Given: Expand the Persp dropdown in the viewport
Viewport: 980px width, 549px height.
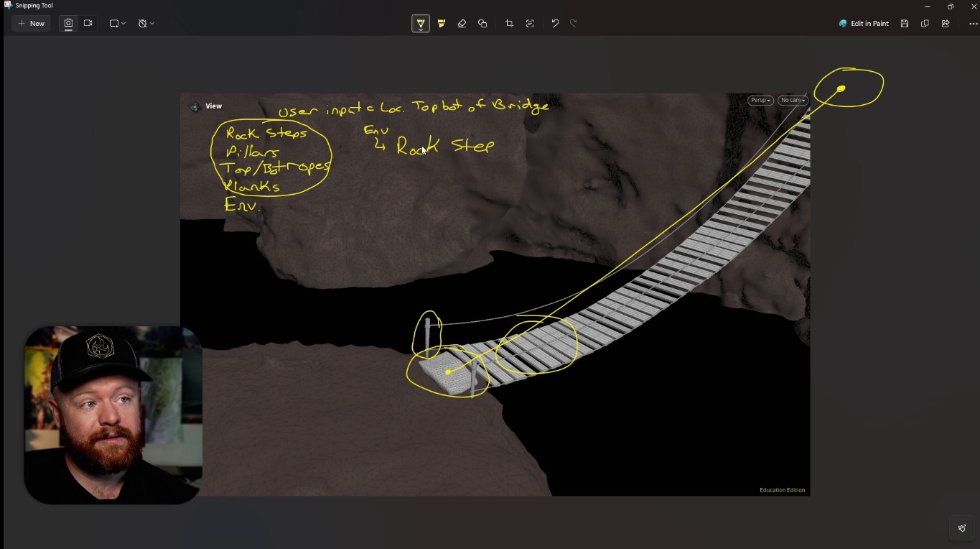Looking at the screenshot, I should pos(760,101).
